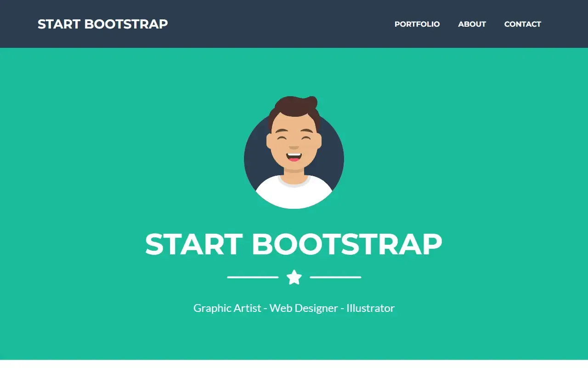
Task: Click the word Illustrator in subtitle
Action: (x=370, y=308)
